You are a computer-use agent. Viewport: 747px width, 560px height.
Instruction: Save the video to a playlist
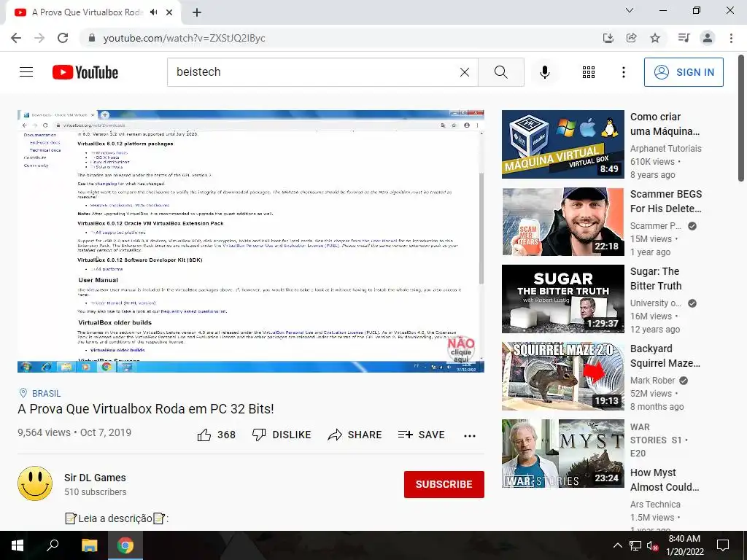[422, 435]
